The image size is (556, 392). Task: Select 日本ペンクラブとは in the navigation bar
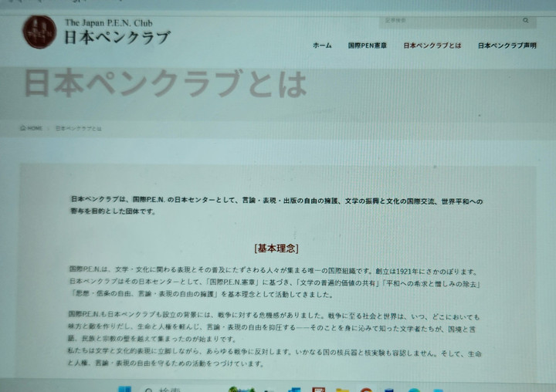432,46
